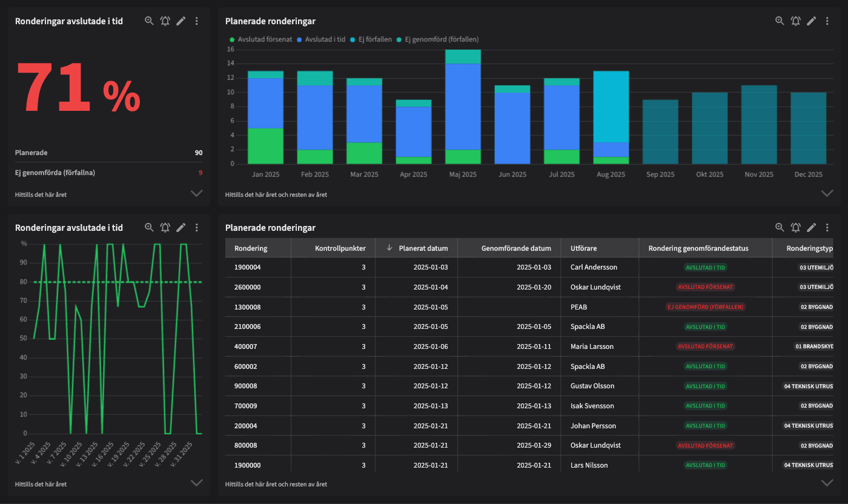Sort by the Planerat datum column header

[423, 248]
